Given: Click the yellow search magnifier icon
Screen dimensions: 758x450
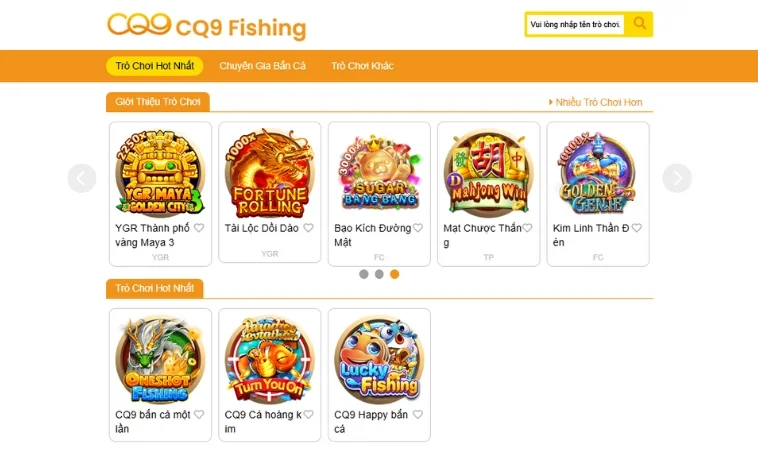Looking at the screenshot, I should tap(639, 23).
